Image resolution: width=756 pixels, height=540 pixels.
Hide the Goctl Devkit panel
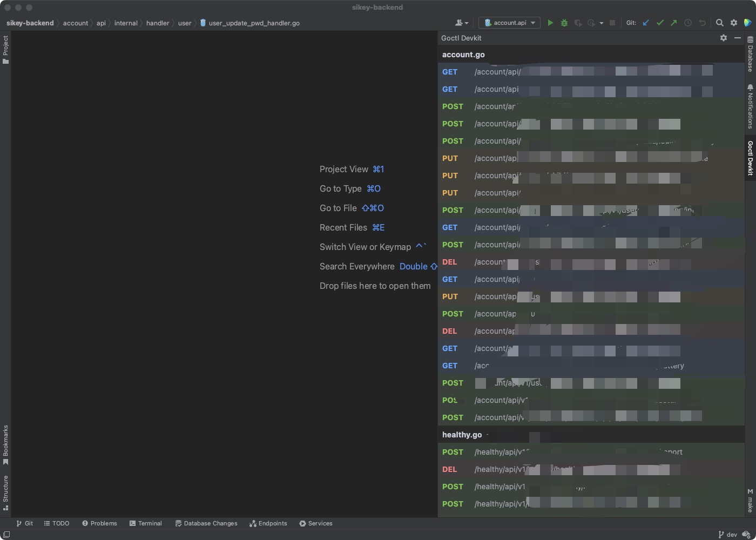point(738,38)
